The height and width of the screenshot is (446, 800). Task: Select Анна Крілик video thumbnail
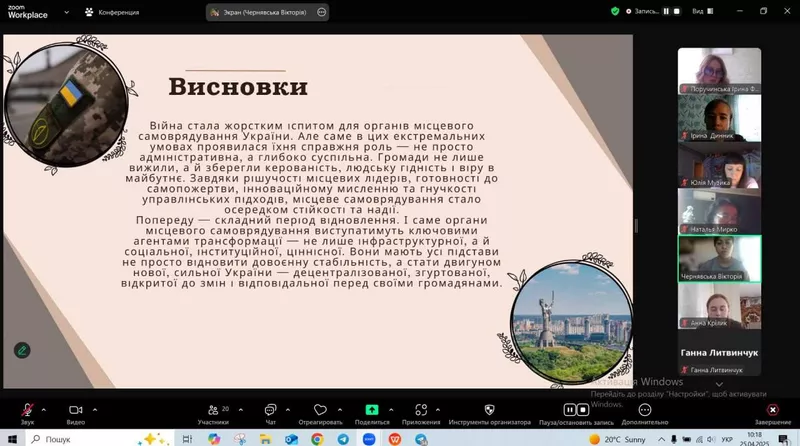[x=719, y=306]
